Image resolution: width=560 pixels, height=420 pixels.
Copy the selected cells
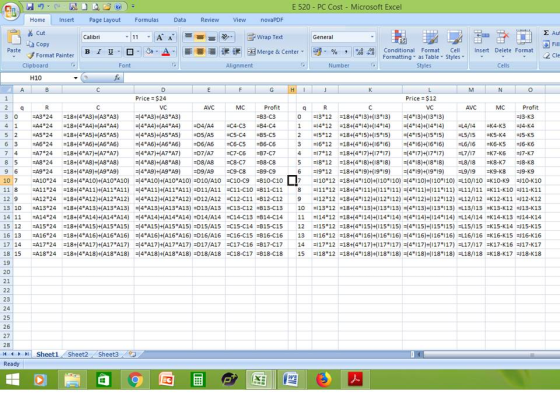tap(38, 44)
